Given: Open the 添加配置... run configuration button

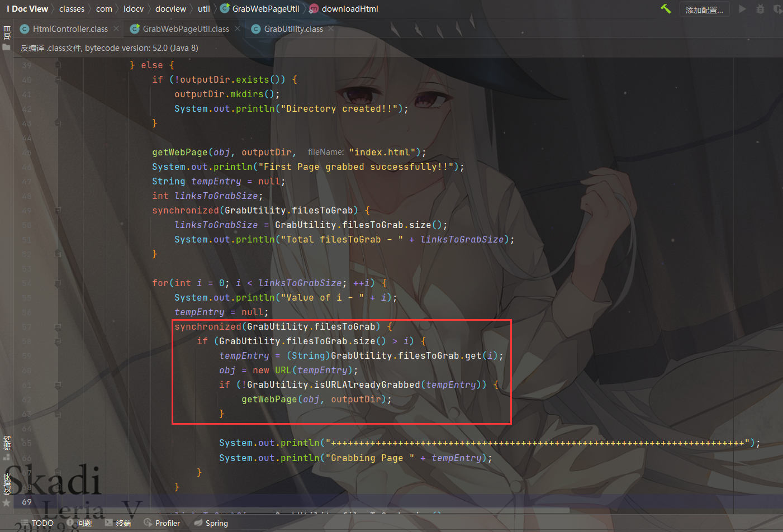Looking at the screenshot, I should 704,9.
